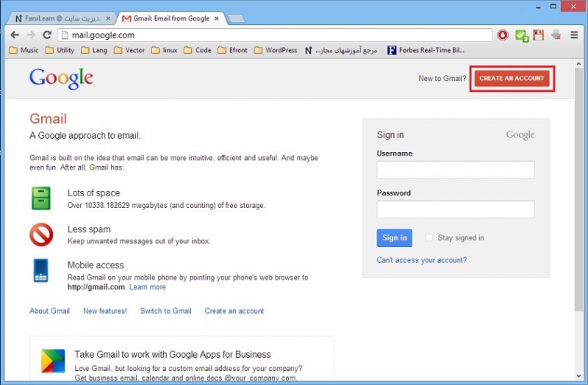
Task: Open the Forbes Real-Time bookmark
Action: 426,50
